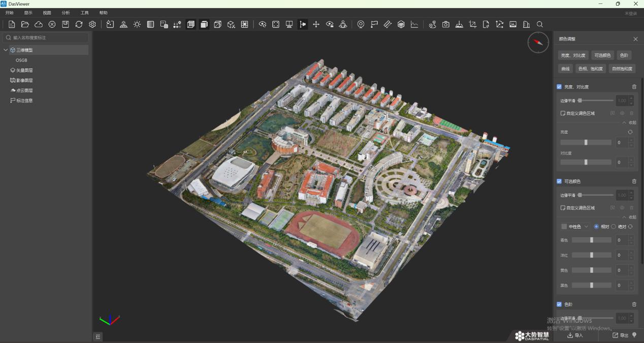Uncheck the 亮度、对比度 section checkbox
The height and width of the screenshot is (343, 644).
559,87
